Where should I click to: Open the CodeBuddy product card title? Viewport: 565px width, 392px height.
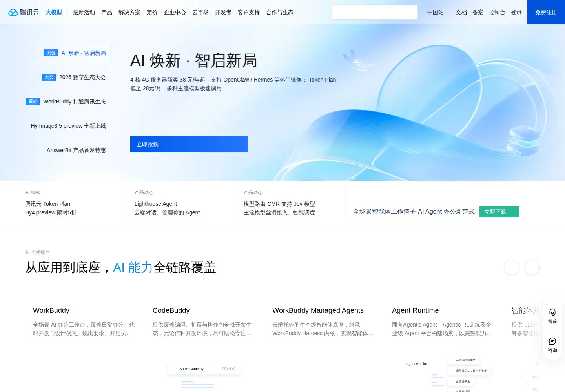[x=171, y=310]
